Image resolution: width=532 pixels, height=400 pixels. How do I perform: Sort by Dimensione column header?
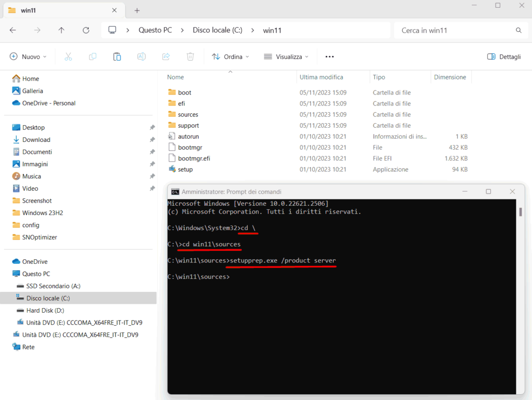tap(450, 77)
